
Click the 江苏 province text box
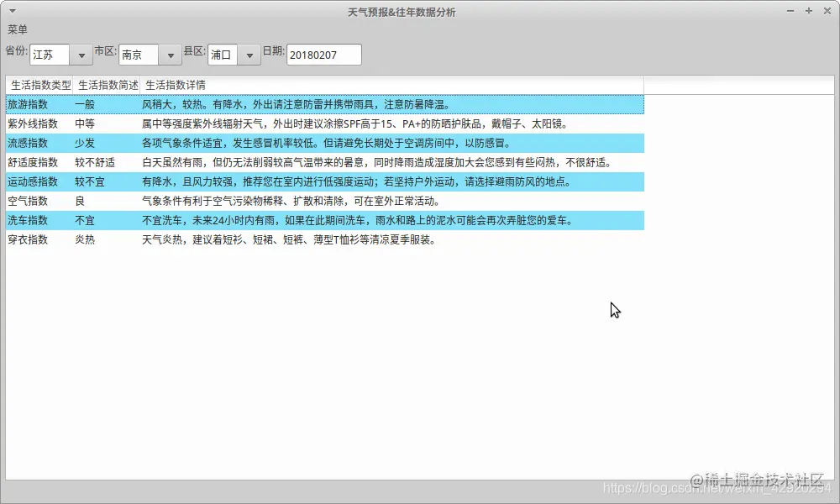49,54
